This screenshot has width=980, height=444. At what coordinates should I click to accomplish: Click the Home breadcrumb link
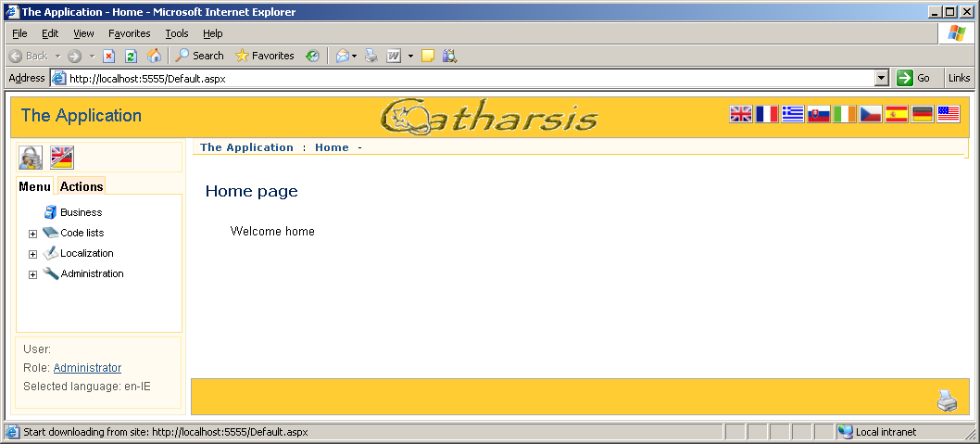coord(332,147)
